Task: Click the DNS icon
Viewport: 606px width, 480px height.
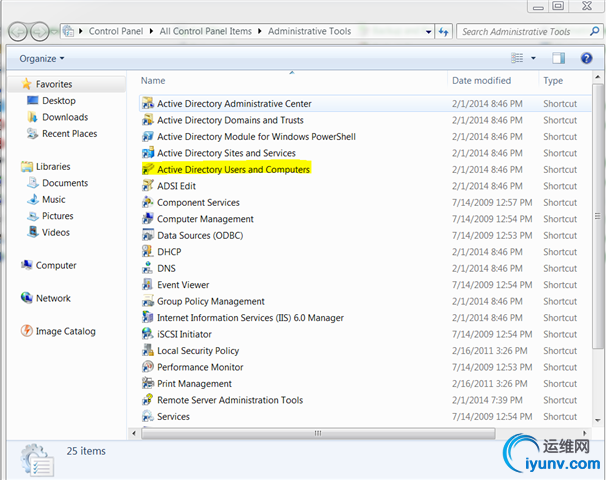Action: coord(148,268)
